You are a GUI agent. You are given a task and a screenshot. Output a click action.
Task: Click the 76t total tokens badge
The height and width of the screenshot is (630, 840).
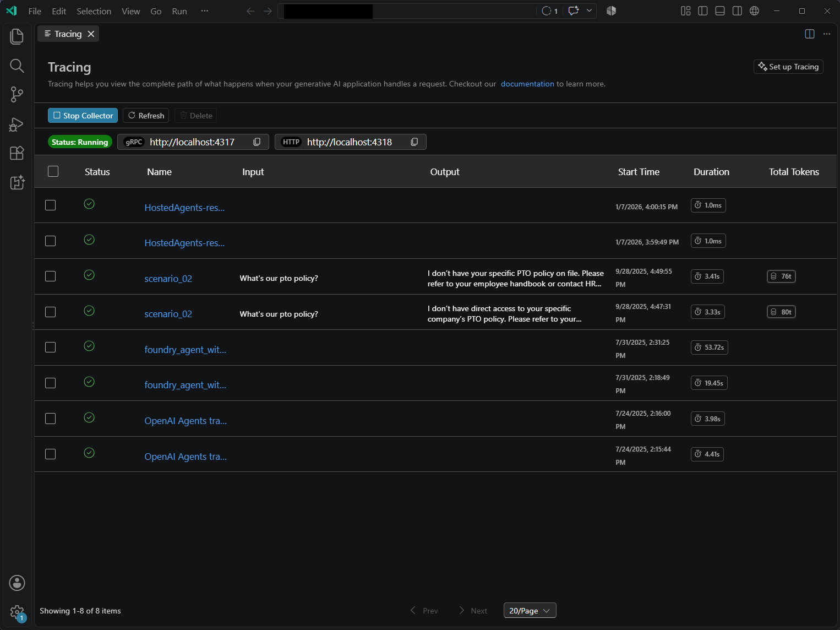pos(781,276)
